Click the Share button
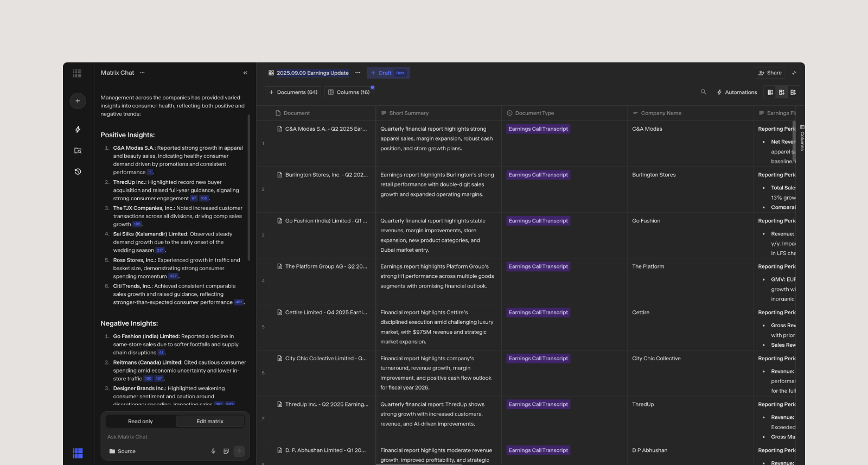This screenshot has width=868, height=465. coord(770,73)
